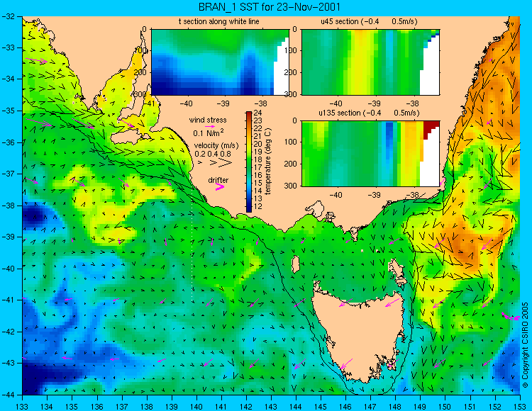Image resolution: width=532 pixels, height=411 pixels.
Task: Click main map latitude axis label -36
Action: [9, 142]
